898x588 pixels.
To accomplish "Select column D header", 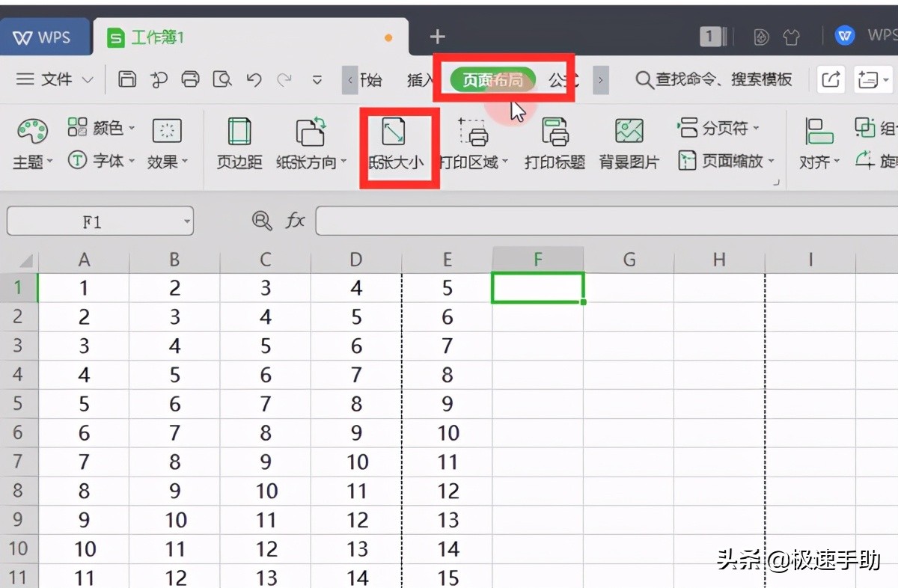I will 356,260.
